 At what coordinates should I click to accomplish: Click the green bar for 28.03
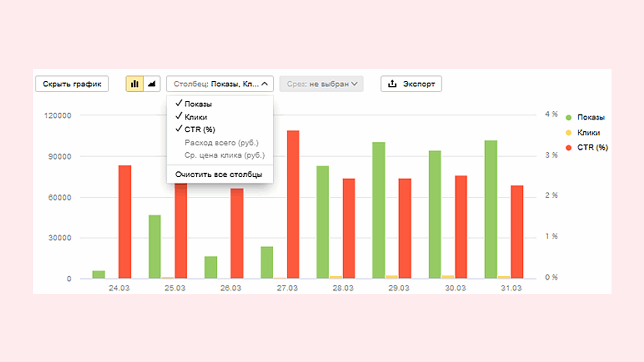(323, 222)
